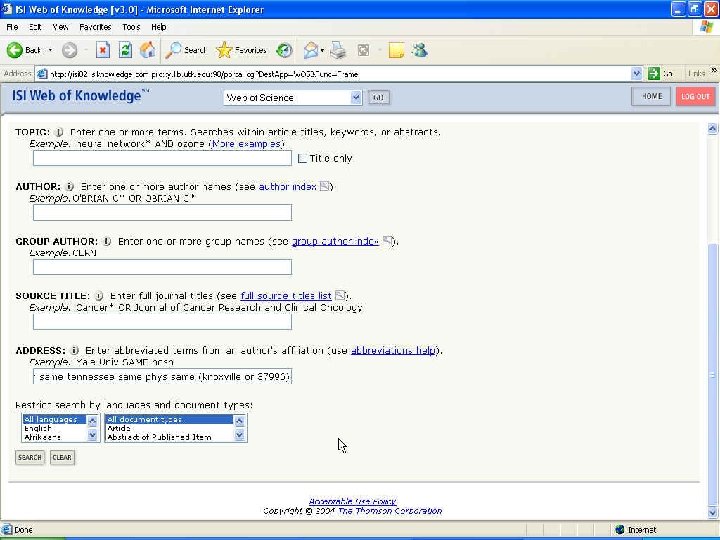Click the SOURCE TITLE info icon
Screen dimensions: 720x540
(x=99, y=296)
